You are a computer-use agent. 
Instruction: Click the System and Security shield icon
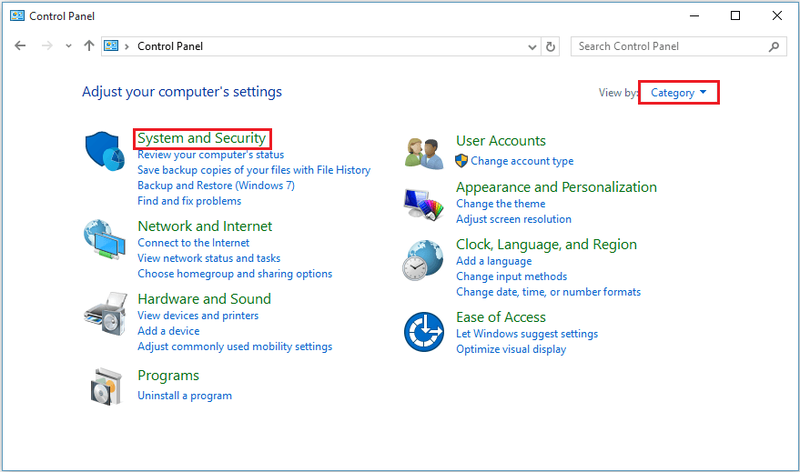pos(105,151)
